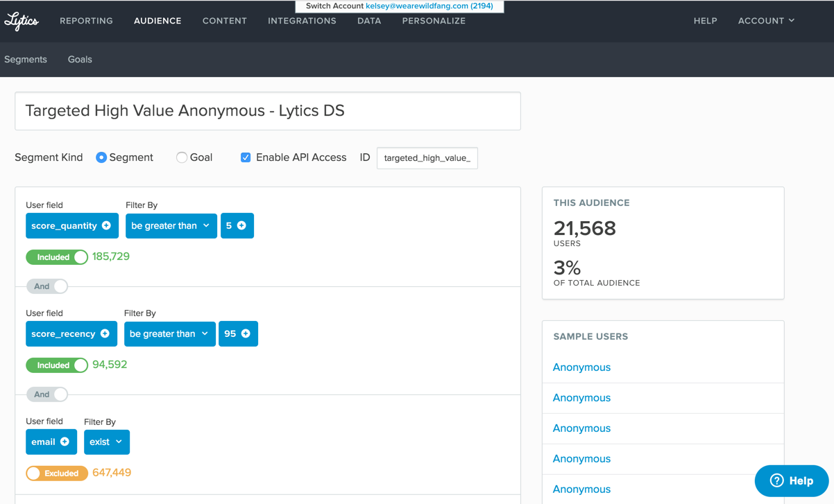Click the 21,568 users count
Image resolution: width=834 pixels, height=504 pixels.
(x=585, y=228)
